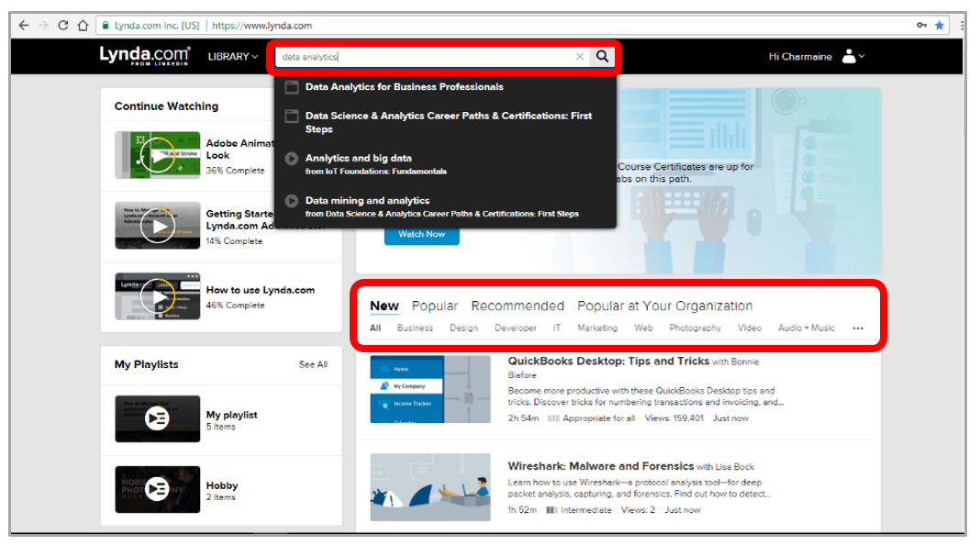Open the Hobby playlist thumbnail icon
This screenshot has height=545, width=980.
158,489
